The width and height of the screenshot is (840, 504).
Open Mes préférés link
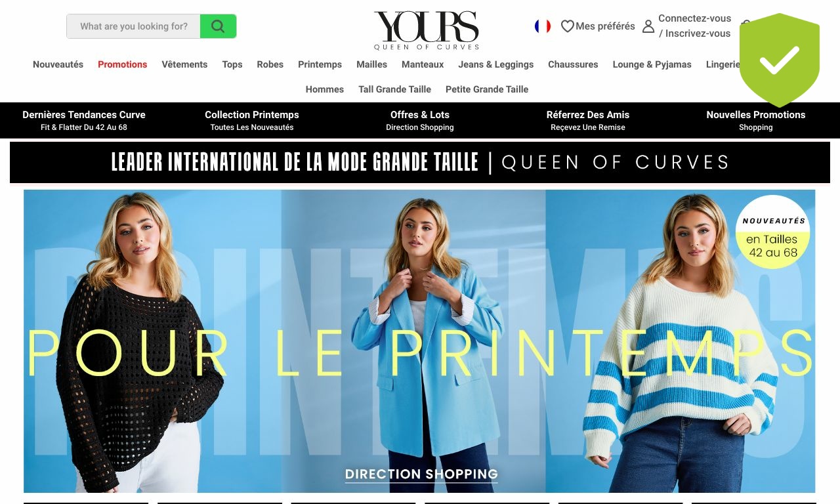(x=605, y=26)
